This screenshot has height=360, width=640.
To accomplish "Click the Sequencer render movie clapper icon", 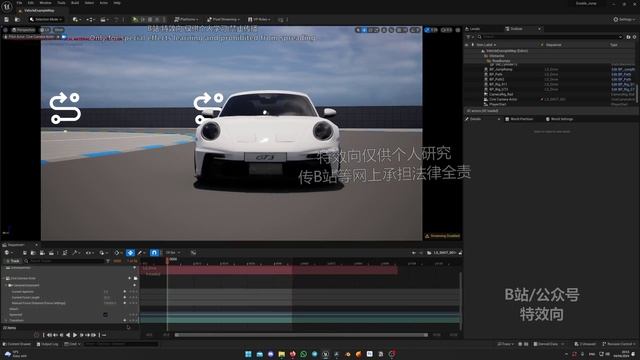I will (x=51, y=253).
